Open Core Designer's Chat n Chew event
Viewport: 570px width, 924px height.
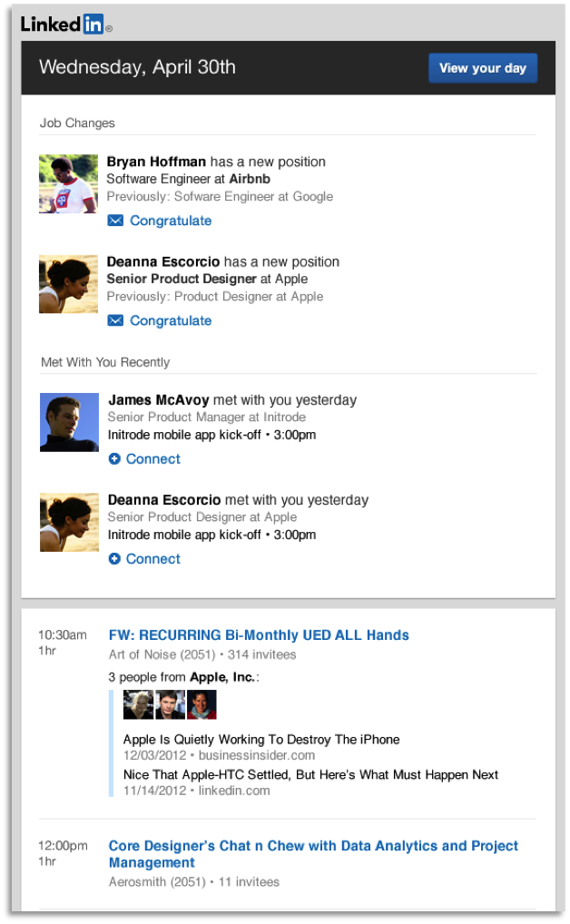tap(313, 854)
